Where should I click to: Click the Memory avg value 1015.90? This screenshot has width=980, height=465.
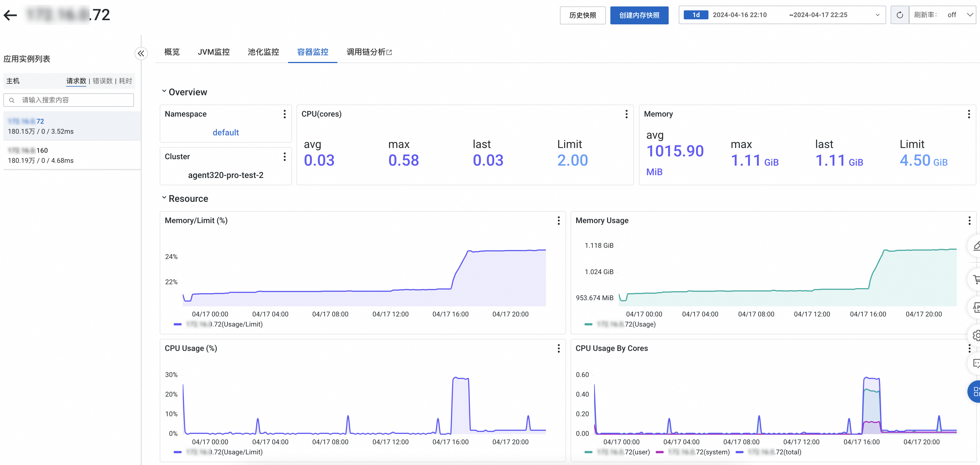pyautogui.click(x=675, y=151)
